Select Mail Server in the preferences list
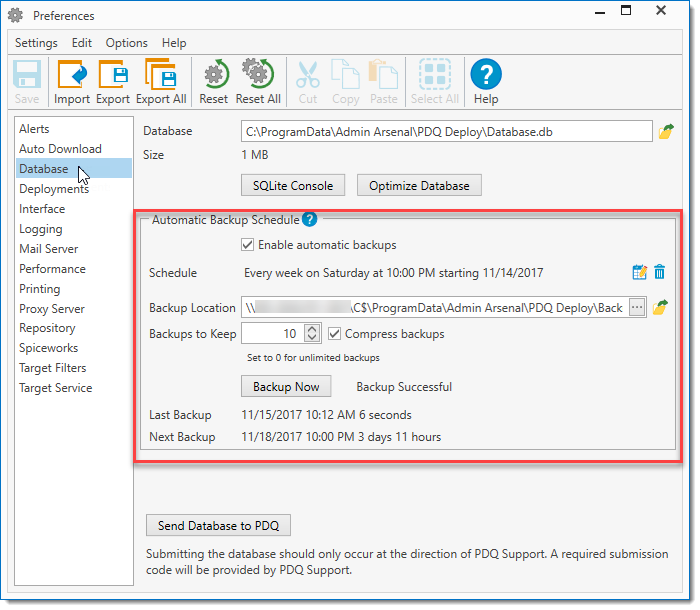Image resolution: width=700 pixels, height=610 pixels. [48, 249]
